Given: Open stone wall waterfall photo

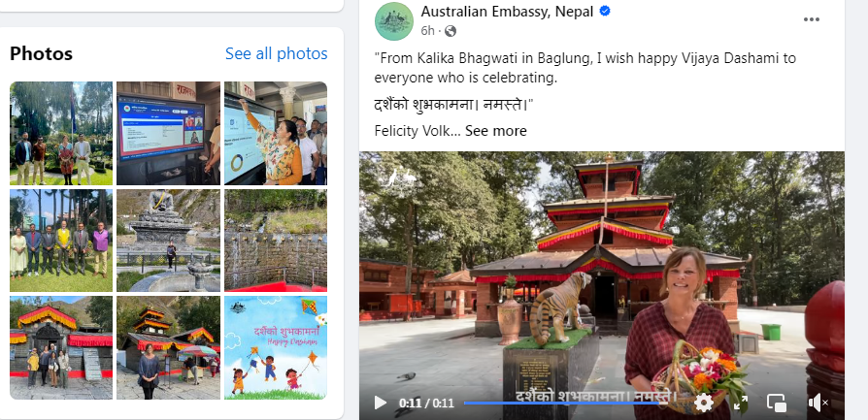Looking at the screenshot, I should tap(276, 241).
